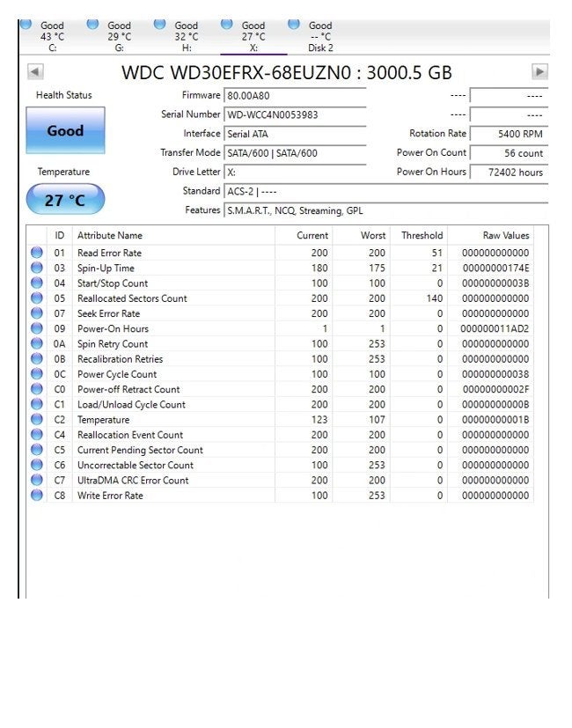
Task: Click status orb for Reallocation Event Count
Action: [37, 435]
